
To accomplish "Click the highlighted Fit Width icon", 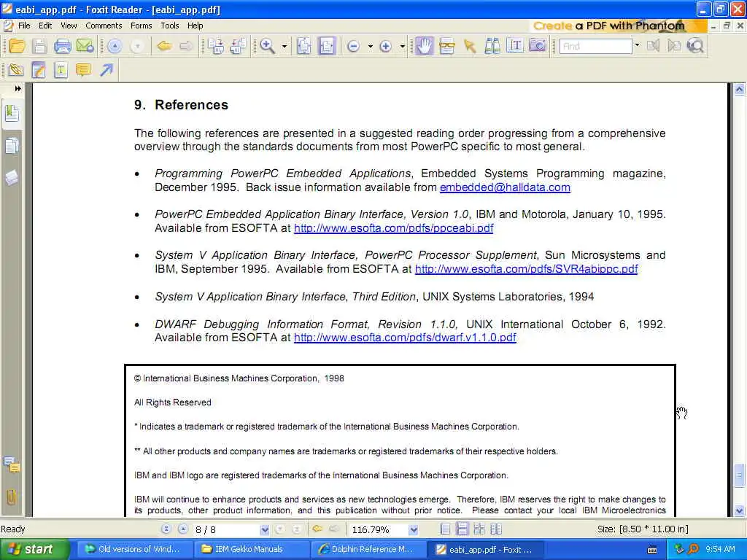I will point(327,46).
